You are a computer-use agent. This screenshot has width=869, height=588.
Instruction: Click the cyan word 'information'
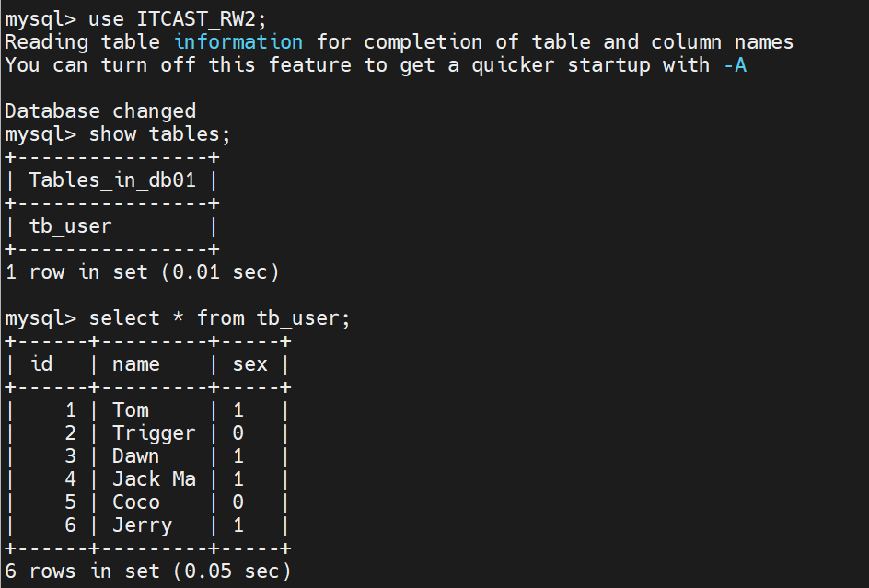click(238, 42)
